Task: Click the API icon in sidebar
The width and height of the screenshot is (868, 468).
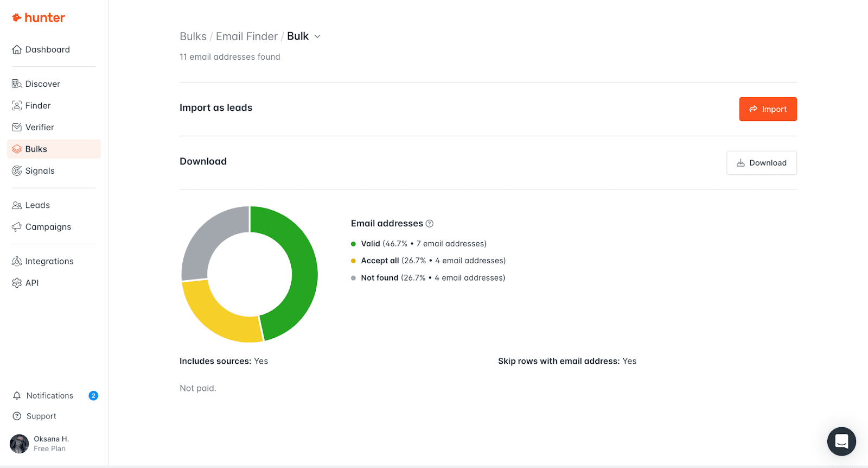Action: coord(17,283)
